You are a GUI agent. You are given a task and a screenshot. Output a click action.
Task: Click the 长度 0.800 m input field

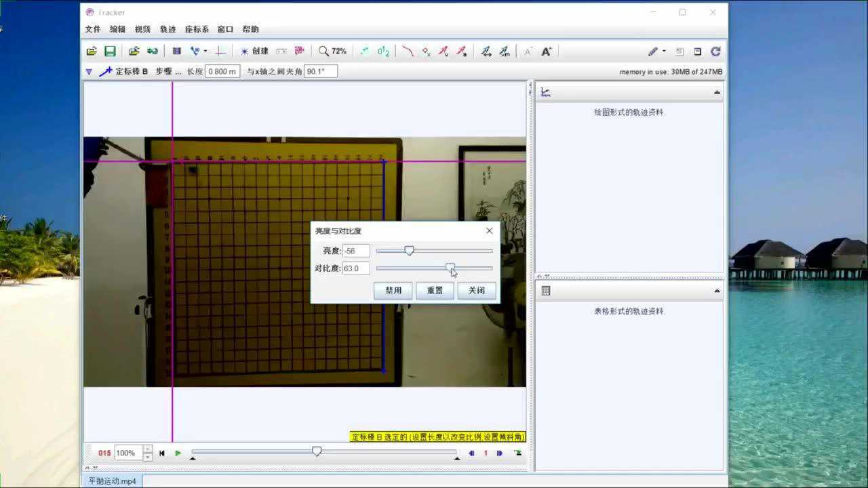(x=222, y=71)
